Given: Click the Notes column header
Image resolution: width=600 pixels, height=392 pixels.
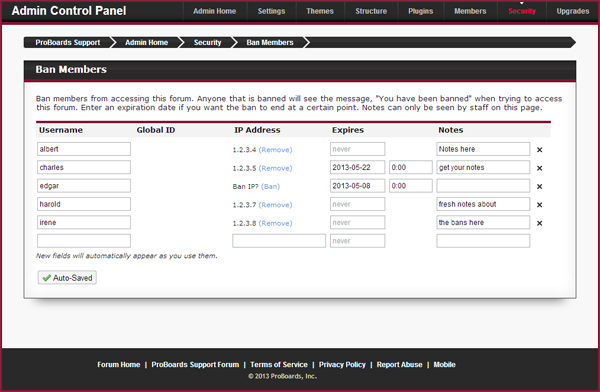Looking at the screenshot, I should tap(451, 130).
